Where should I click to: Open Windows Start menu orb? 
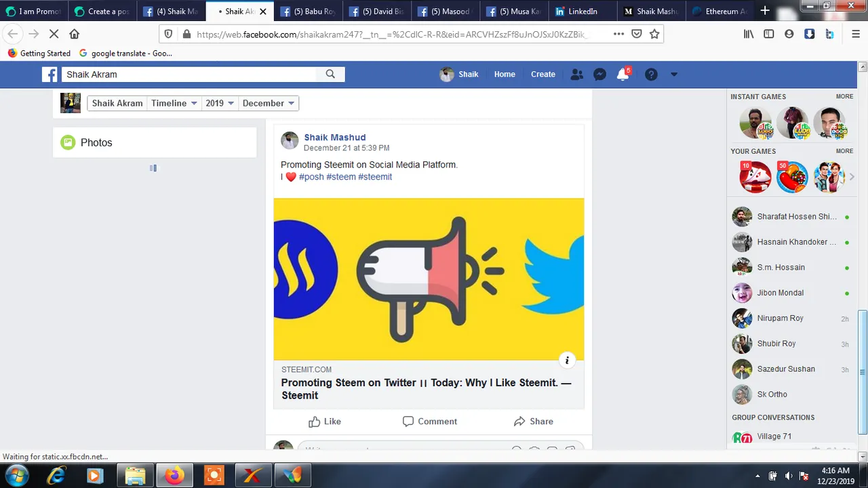coord(16,475)
